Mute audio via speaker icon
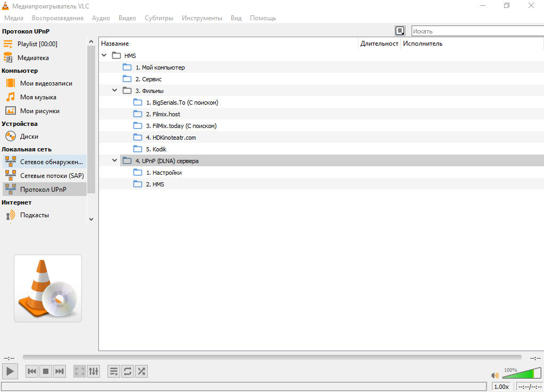The height and width of the screenshot is (392, 544). (x=495, y=376)
